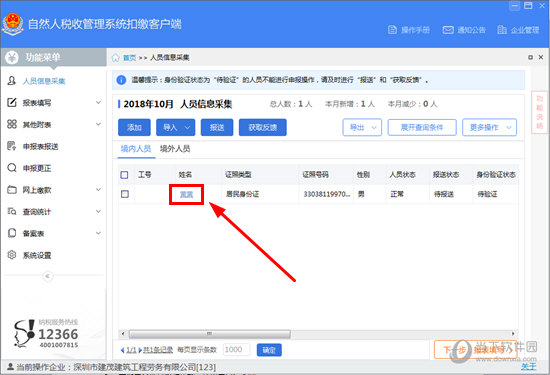
Task: Click the home icon in breadcrumb
Action: pos(115,58)
